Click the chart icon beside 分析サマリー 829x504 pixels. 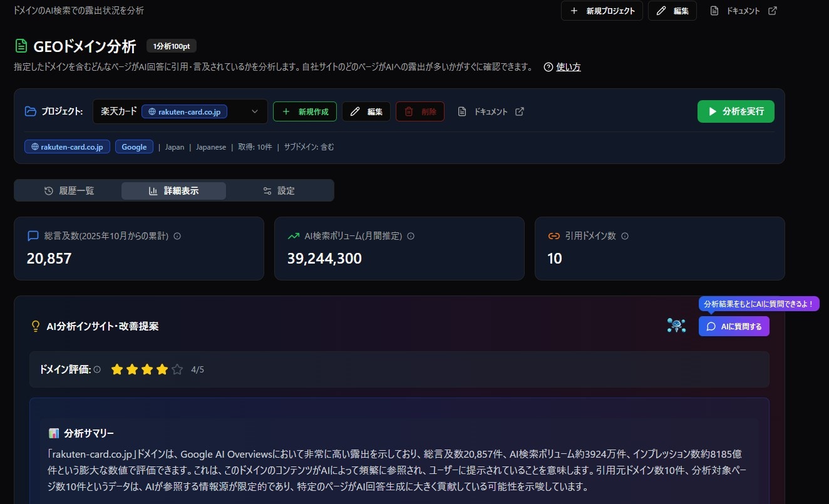point(54,433)
